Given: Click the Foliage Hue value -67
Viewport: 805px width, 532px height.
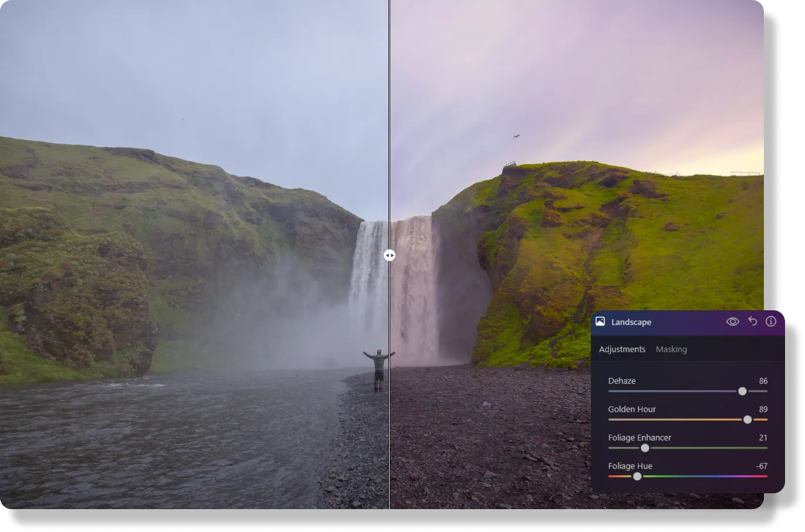Looking at the screenshot, I should (762, 466).
